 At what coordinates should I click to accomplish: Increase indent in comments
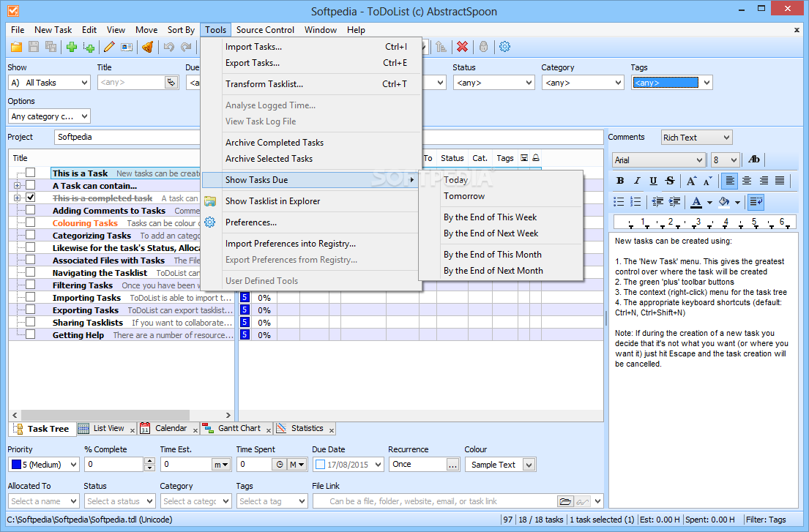(674, 201)
